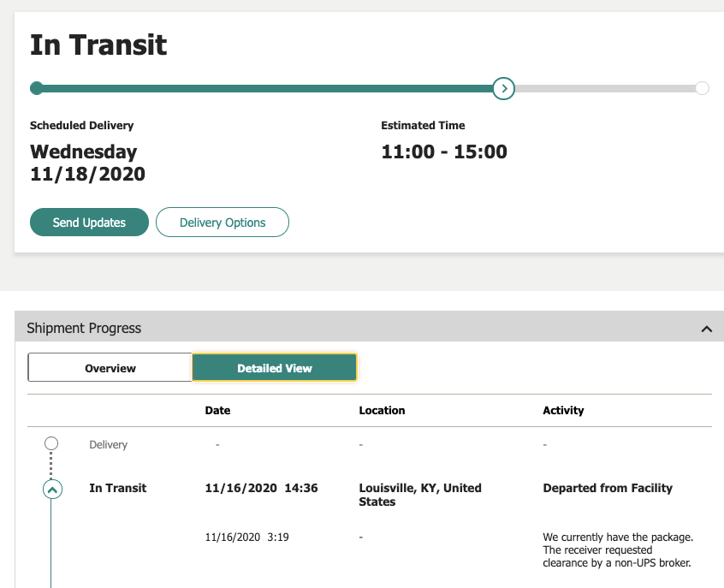Click the Shipment Progress header title
The width and height of the screenshot is (724, 588).
(84, 328)
